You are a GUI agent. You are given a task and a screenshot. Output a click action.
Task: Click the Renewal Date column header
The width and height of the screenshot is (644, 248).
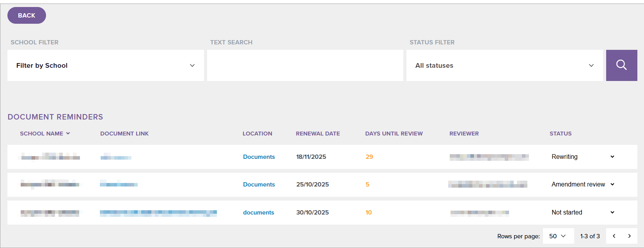point(318,134)
